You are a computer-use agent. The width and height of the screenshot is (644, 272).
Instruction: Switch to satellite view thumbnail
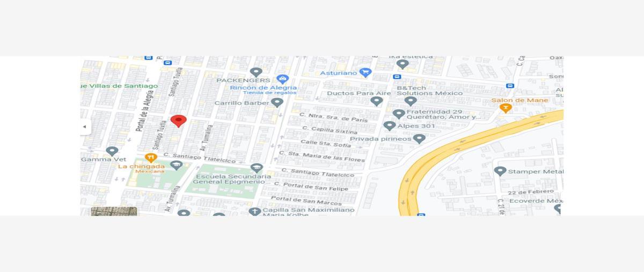(x=114, y=211)
